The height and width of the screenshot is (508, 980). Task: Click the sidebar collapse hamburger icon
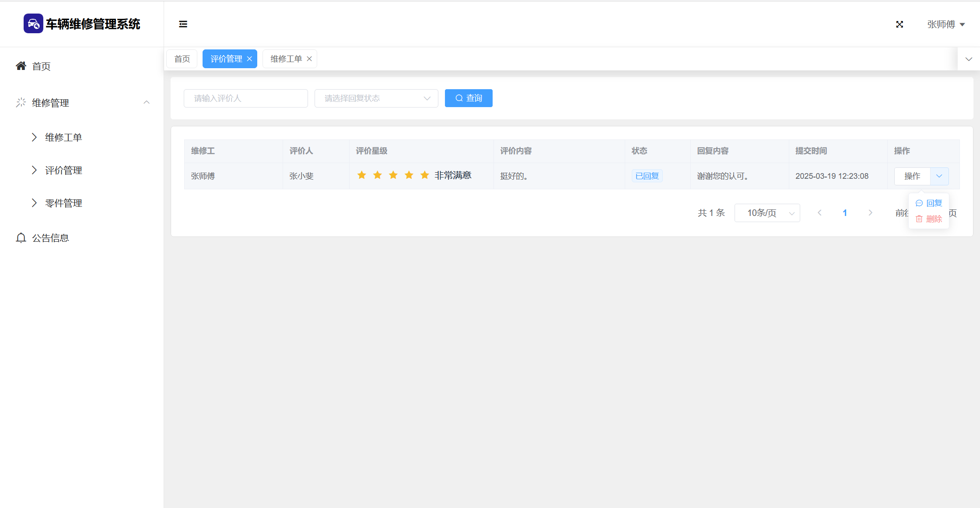click(x=183, y=24)
